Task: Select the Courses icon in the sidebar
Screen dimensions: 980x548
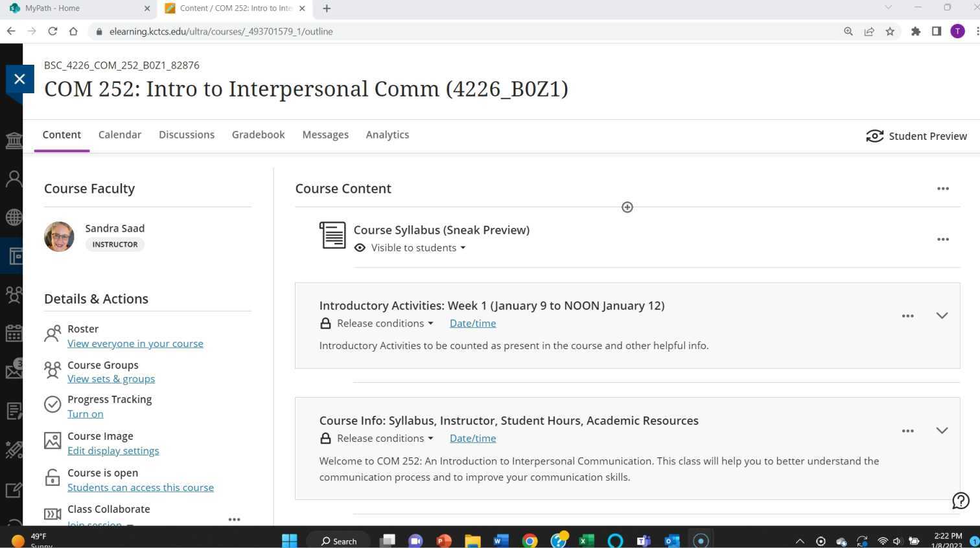Action: pos(14,256)
